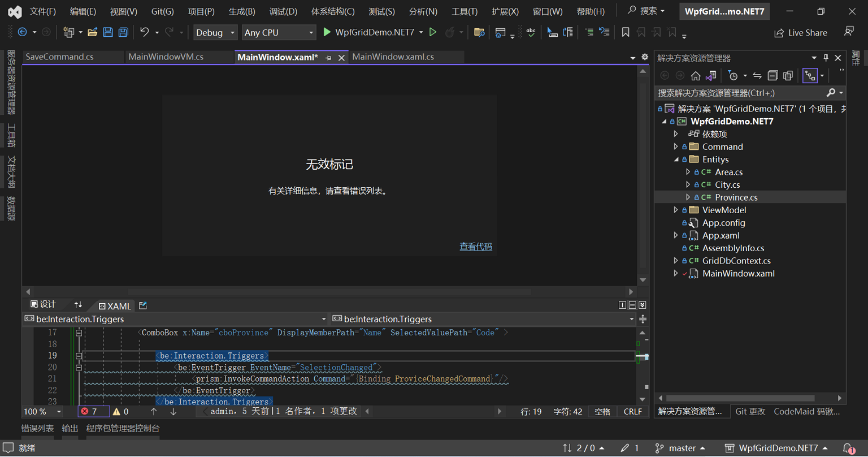The width and height of the screenshot is (868, 457).
Task: Select vertical split layout button
Action: pyautogui.click(x=622, y=305)
